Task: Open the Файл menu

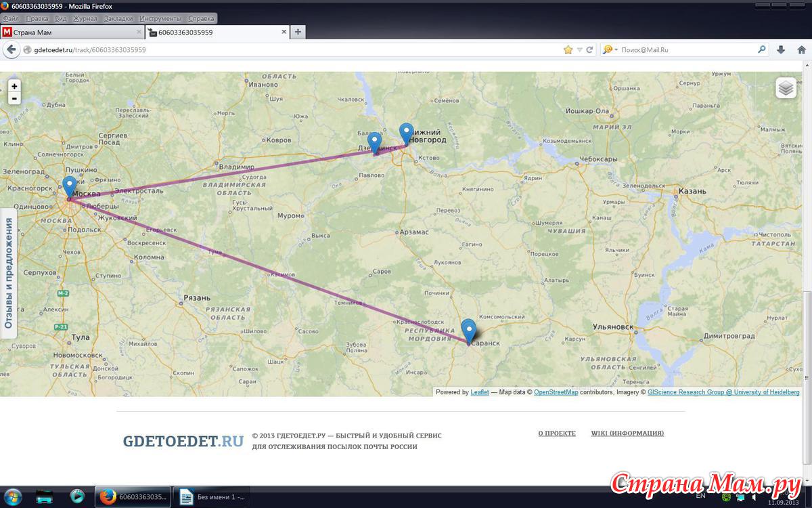Action: pyautogui.click(x=10, y=18)
